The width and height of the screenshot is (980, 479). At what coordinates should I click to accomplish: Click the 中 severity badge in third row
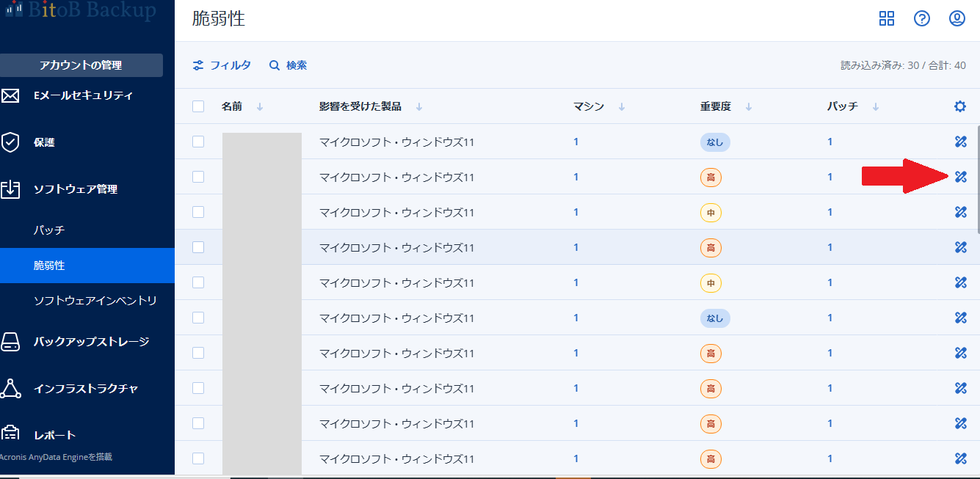(711, 213)
